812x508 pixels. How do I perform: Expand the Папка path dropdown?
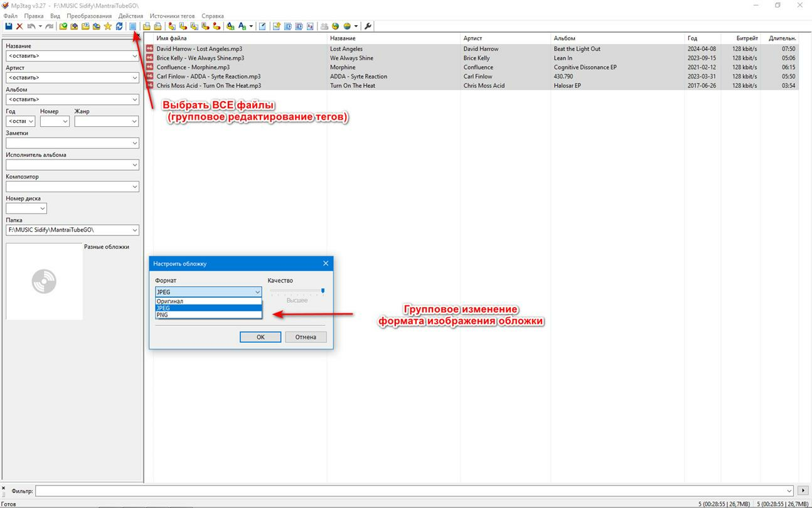point(135,230)
